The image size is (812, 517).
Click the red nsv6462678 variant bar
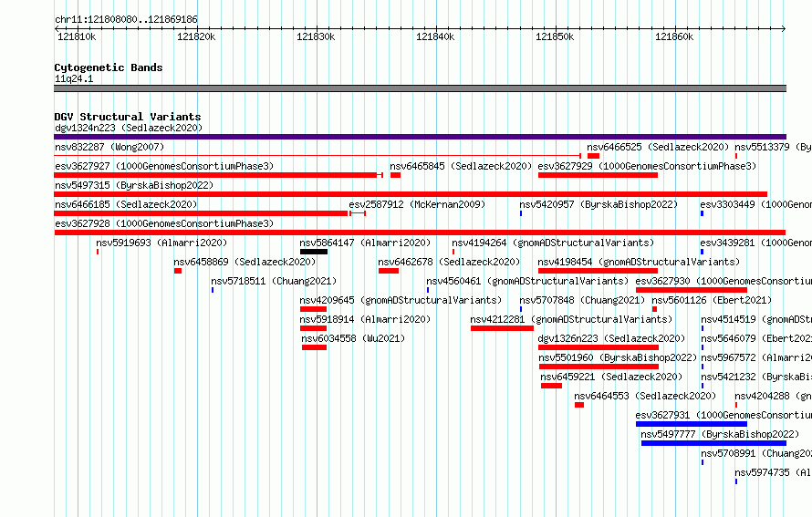coord(389,271)
